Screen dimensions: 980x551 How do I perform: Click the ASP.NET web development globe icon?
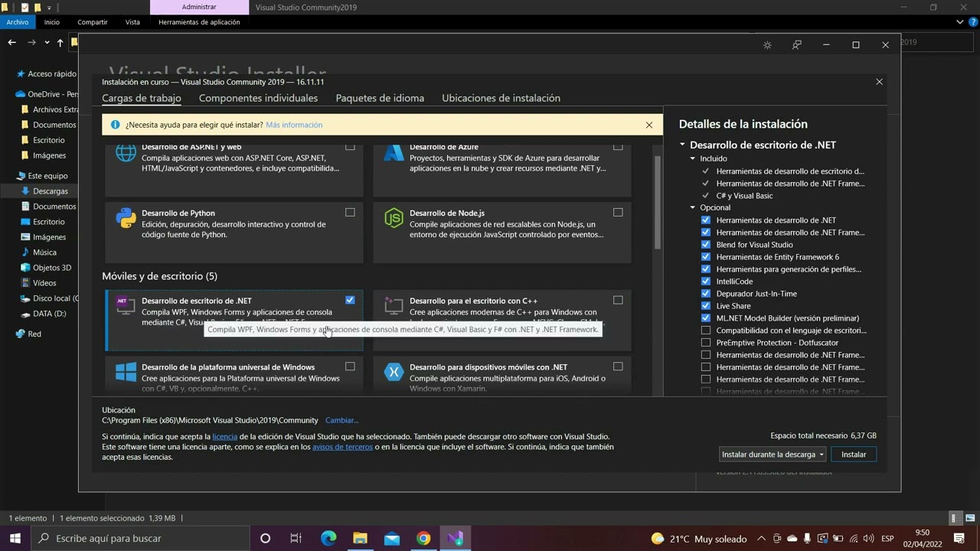(126, 152)
